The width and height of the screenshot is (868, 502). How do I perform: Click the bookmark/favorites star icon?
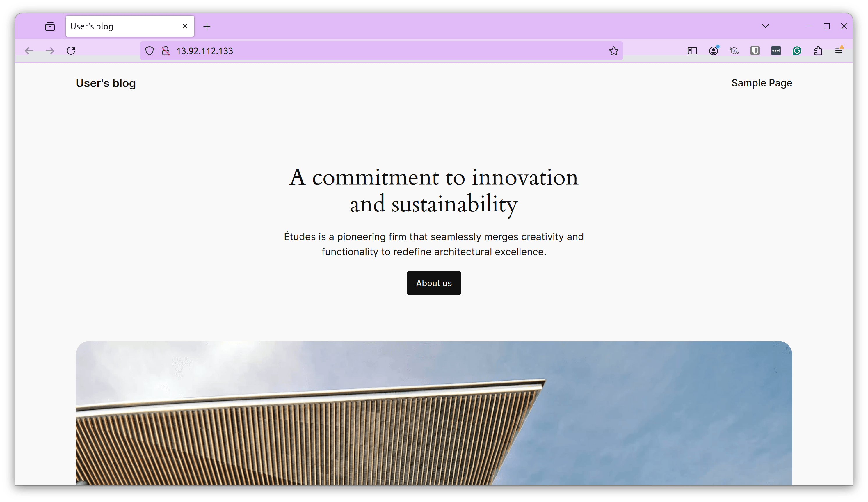(613, 50)
